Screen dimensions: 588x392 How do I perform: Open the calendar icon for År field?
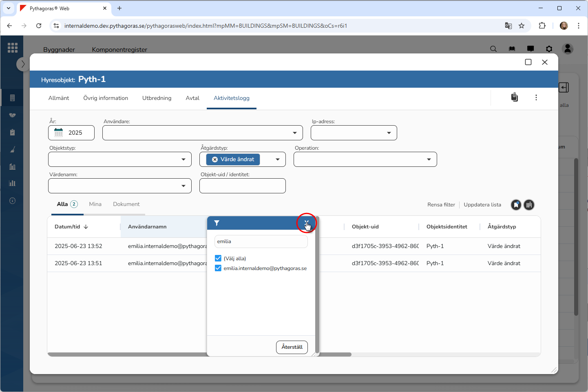59,133
